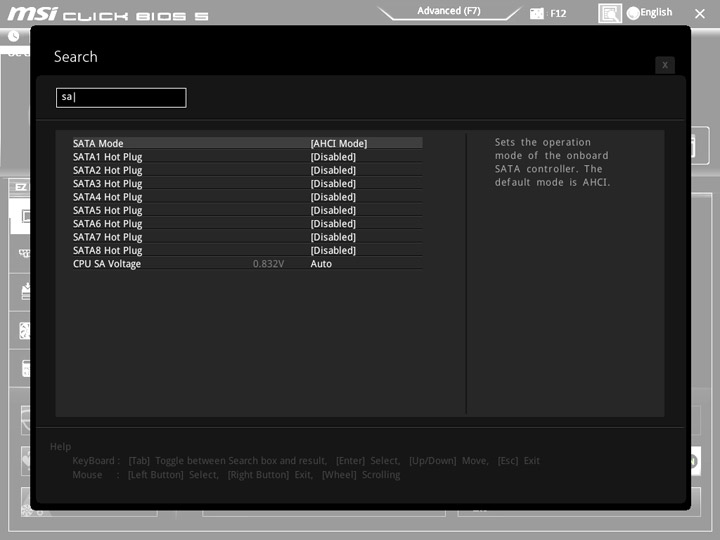
Task: Select SATA5 Hot Plug setting
Action: (107, 210)
